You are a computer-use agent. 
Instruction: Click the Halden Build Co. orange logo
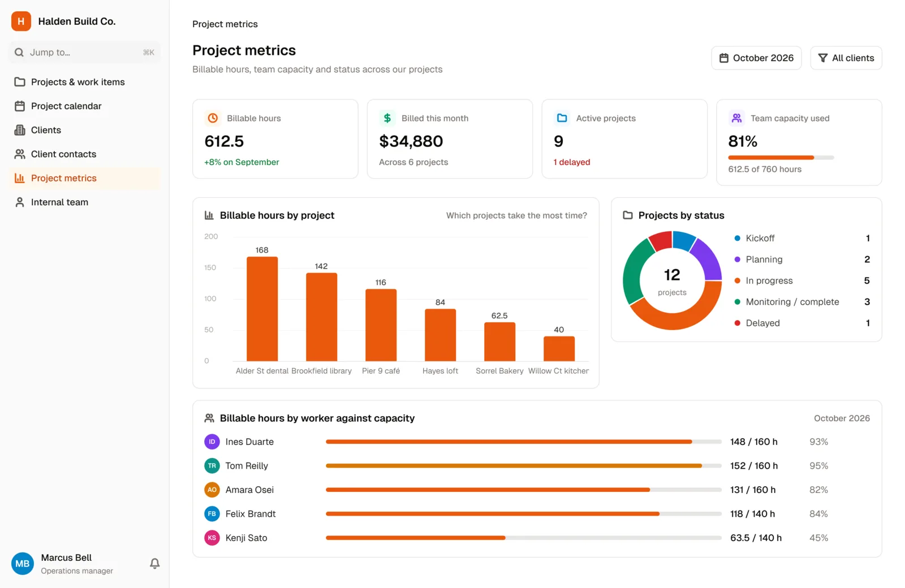click(21, 21)
